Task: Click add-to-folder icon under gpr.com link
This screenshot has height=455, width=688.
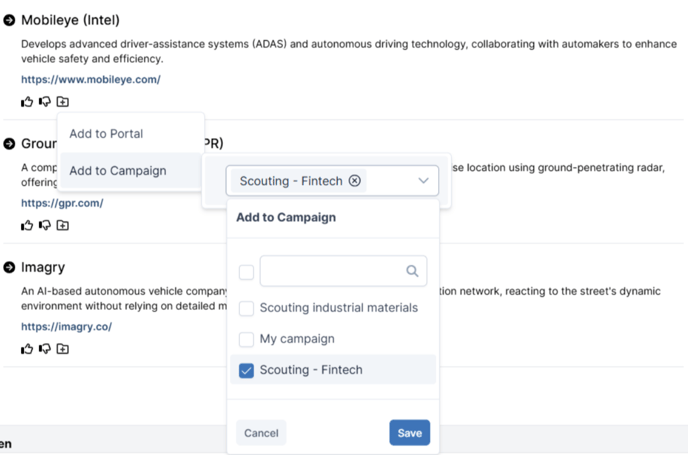Action: 63,226
